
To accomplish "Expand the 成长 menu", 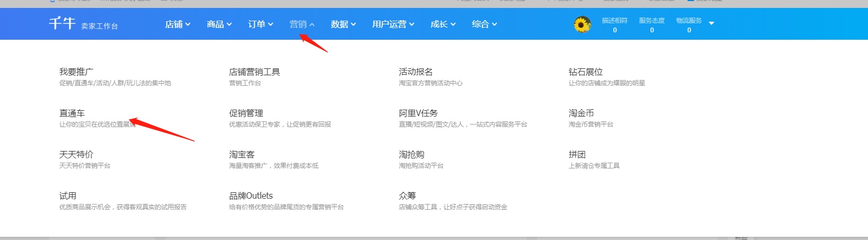I will coord(443,24).
